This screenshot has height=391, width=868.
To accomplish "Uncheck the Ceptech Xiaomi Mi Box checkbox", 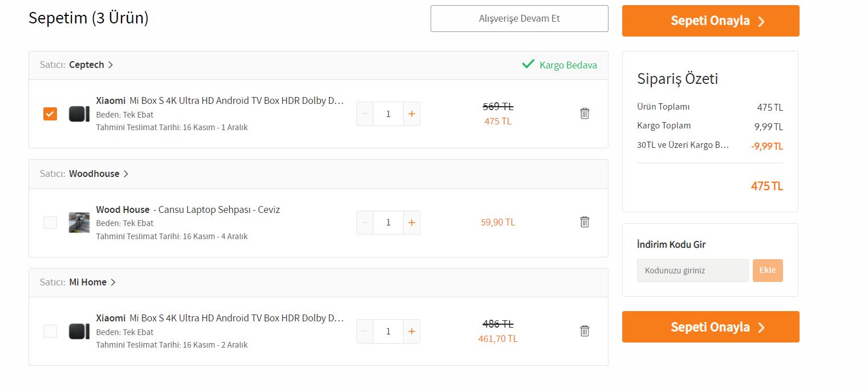I will point(50,114).
